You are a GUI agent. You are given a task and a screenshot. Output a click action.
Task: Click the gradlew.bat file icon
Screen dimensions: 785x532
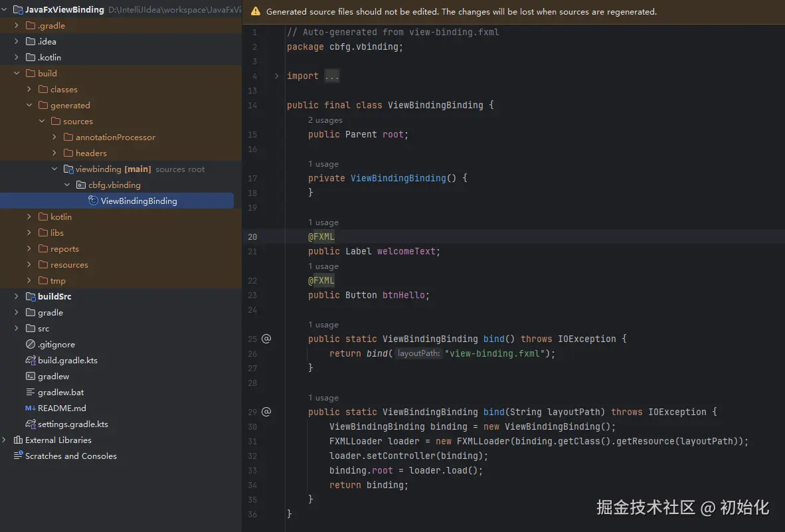coord(31,393)
